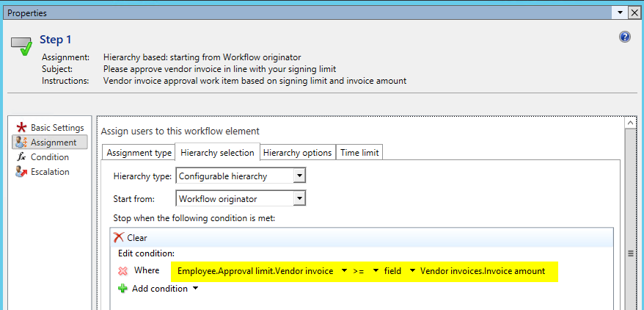Click the green plus Add condition icon
The height and width of the screenshot is (310, 644).
[x=122, y=289]
